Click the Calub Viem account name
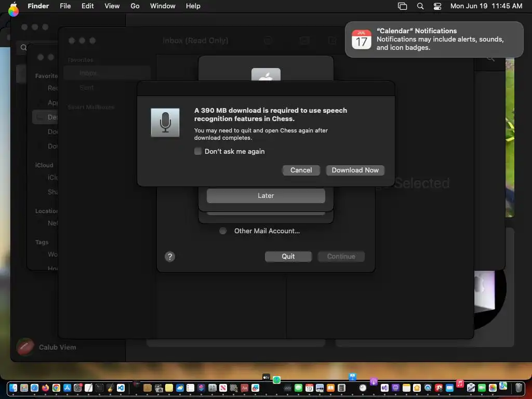Screen dimensions: 532x399 [58, 347]
